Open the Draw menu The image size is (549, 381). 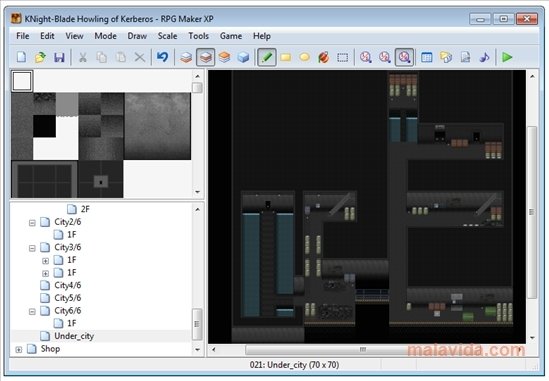(x=137, y=36)
